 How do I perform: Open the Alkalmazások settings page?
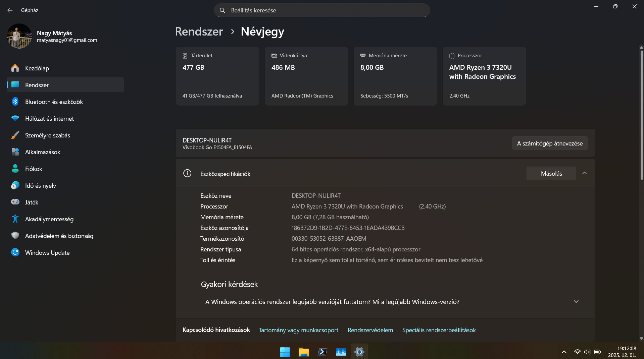click(65, 152)
